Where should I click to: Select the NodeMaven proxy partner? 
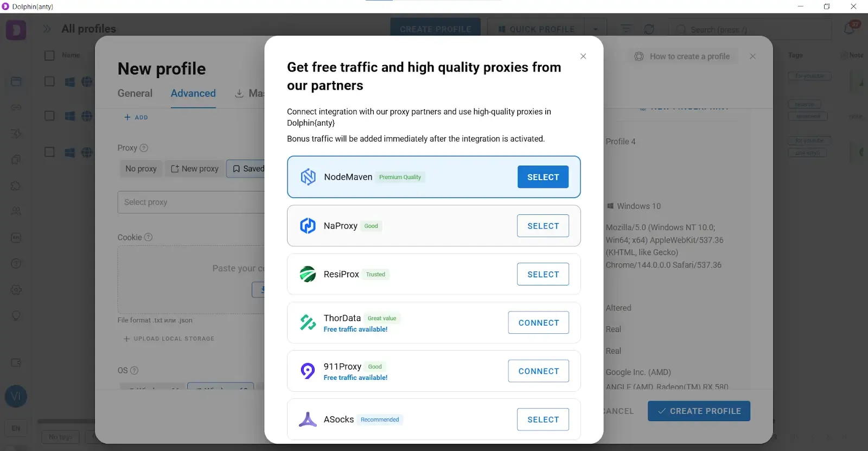542,176
